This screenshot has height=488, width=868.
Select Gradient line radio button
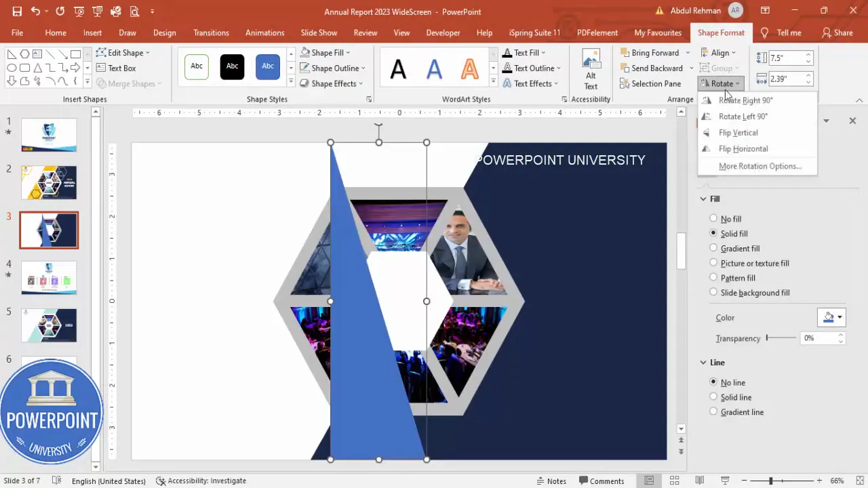713,411
